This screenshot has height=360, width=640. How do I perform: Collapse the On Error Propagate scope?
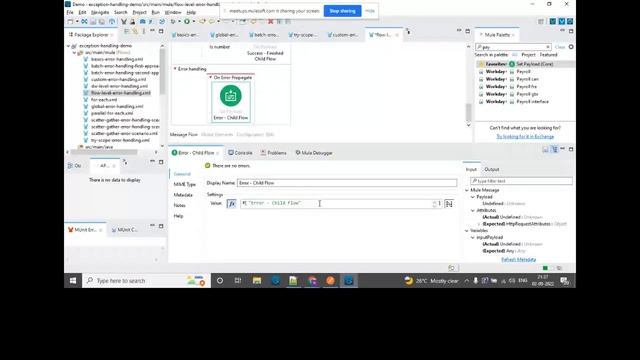pyautogui.click(x=211, y=78)
